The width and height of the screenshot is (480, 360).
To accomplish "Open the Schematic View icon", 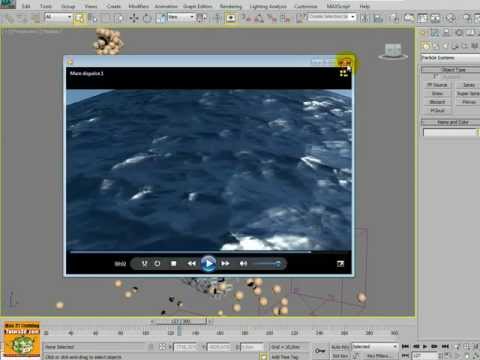I will (x=435, y=18).
